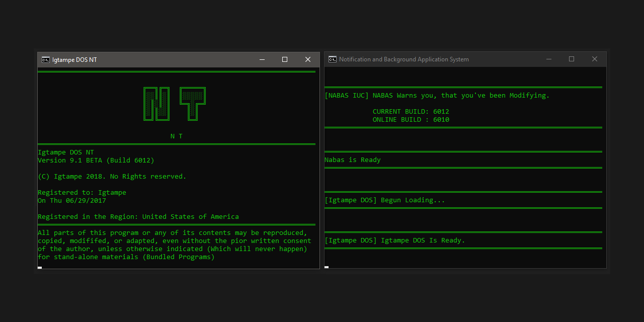This screenshot has height=322, width=644.
Task: Maximize the Igtampe DOS NT window
Action: pos(284,59)
